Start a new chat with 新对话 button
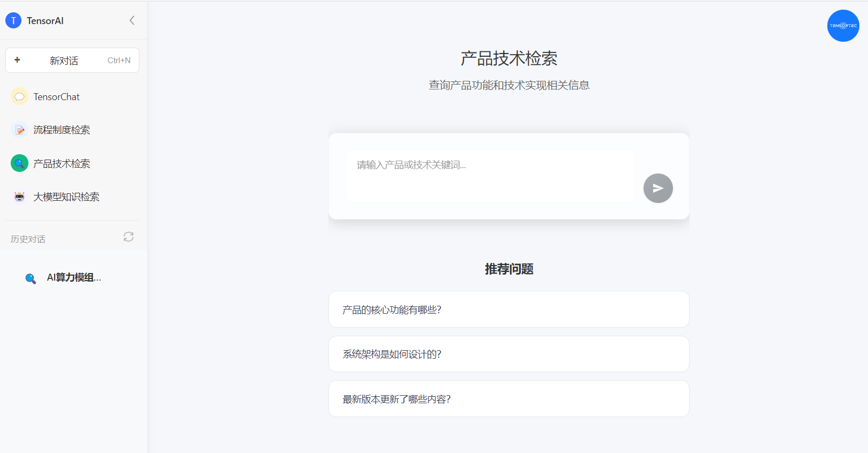The height and width of the screenshot is (453, 868). point(72,61)
